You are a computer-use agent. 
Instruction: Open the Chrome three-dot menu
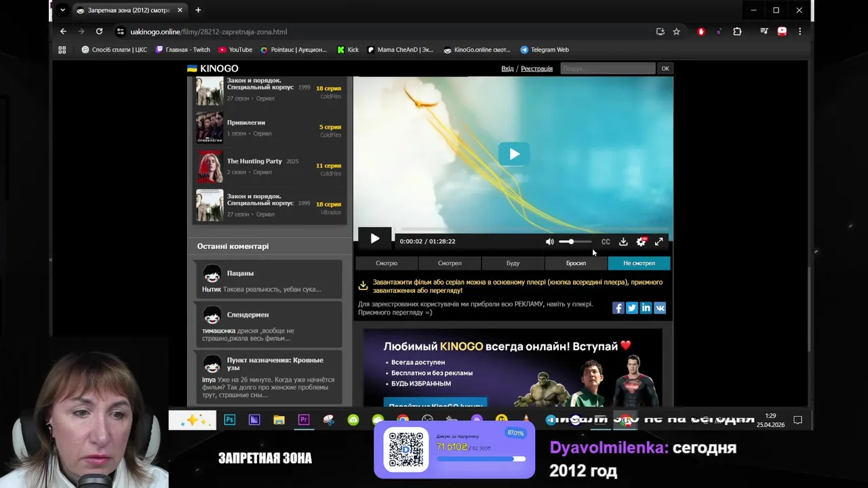[x=800, y=31]
